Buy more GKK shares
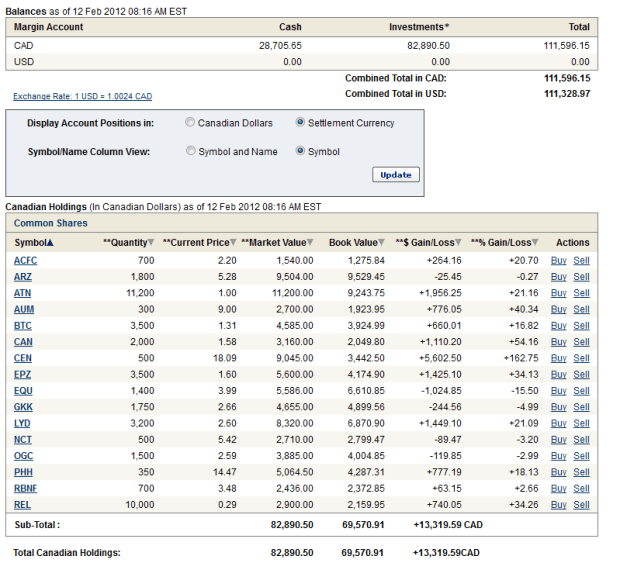Screen dimensions: 620x563 (558, 407)
